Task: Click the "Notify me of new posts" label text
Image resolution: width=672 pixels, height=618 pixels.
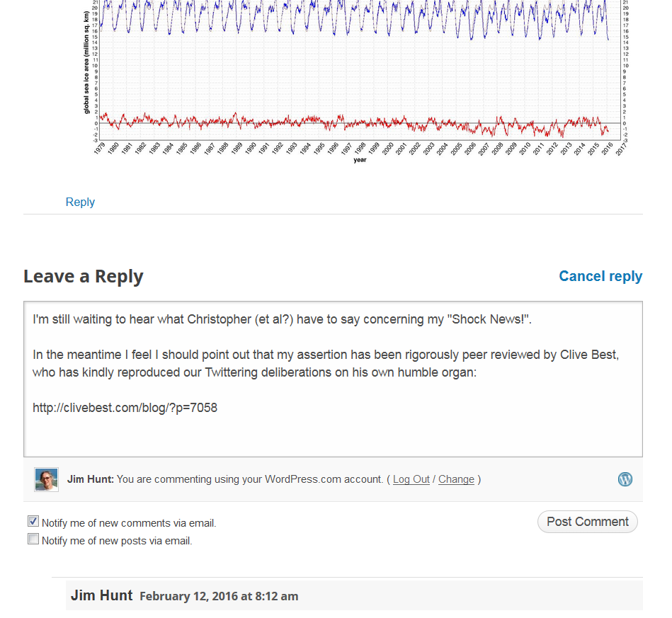Action: coord(117,541)
